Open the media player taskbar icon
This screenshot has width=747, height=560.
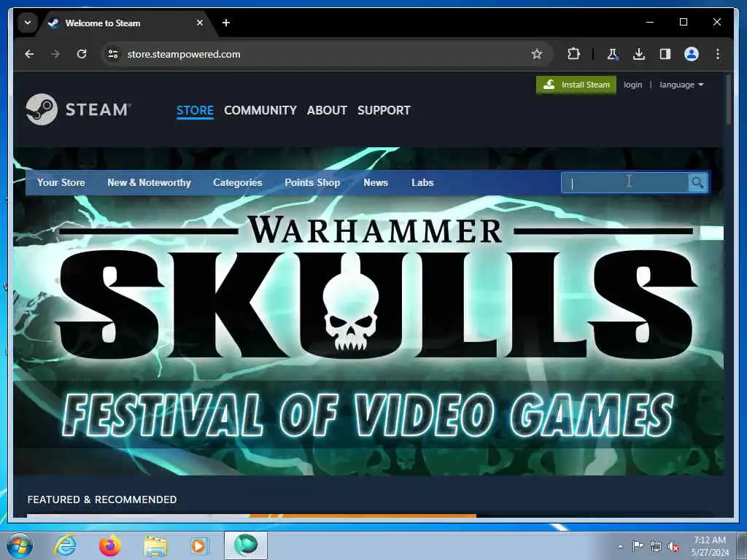click(199, 545)
